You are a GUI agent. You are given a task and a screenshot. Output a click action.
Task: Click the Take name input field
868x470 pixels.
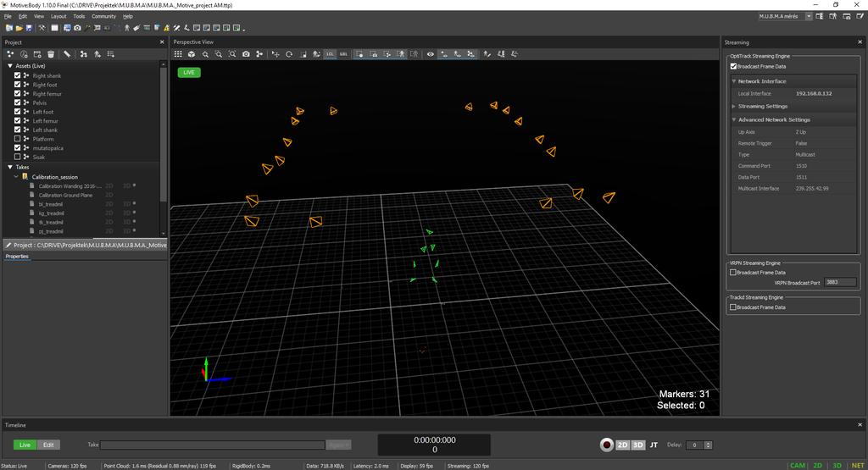click(x=213, y=445)
